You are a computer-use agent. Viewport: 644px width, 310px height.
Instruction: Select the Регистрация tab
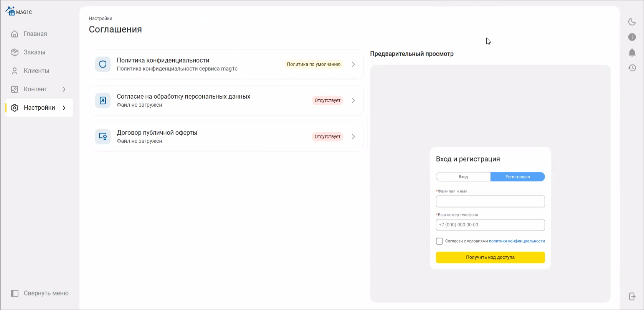(518, 176)
